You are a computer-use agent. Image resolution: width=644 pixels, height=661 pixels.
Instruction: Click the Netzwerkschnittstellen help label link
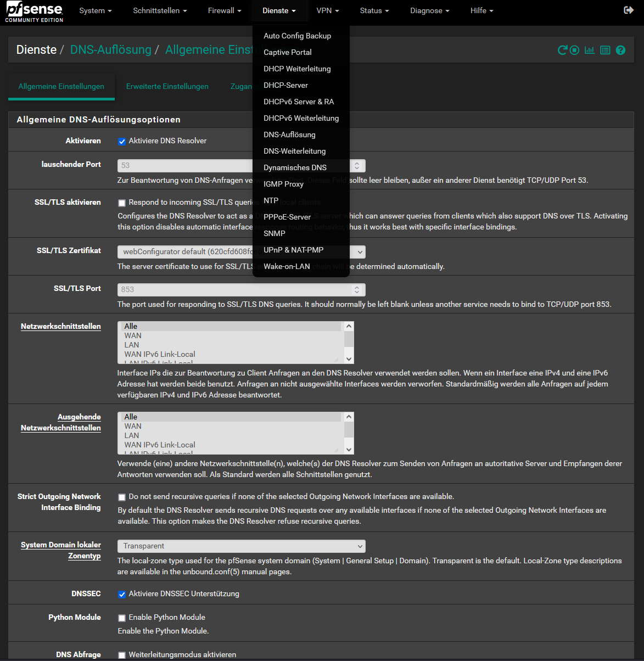tap(61, 327)
